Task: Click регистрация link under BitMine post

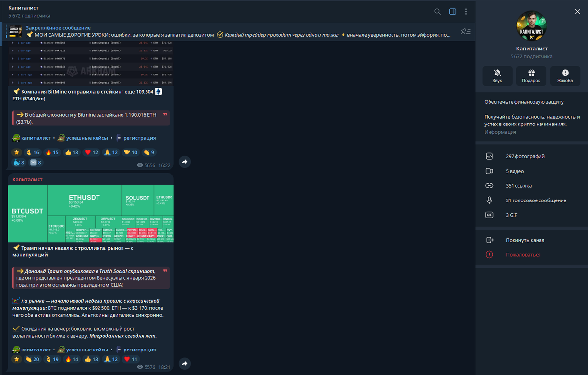Action: [140, 138]
